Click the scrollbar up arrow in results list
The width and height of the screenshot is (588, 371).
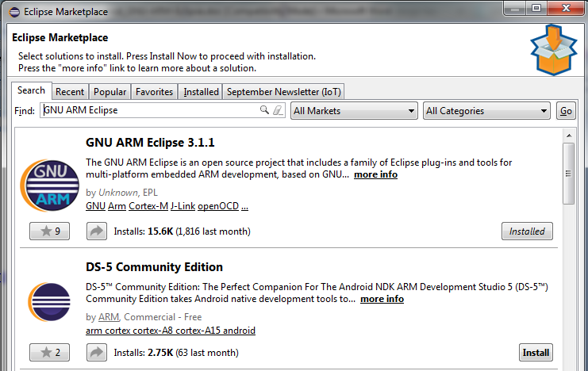[x=569, y=136]
